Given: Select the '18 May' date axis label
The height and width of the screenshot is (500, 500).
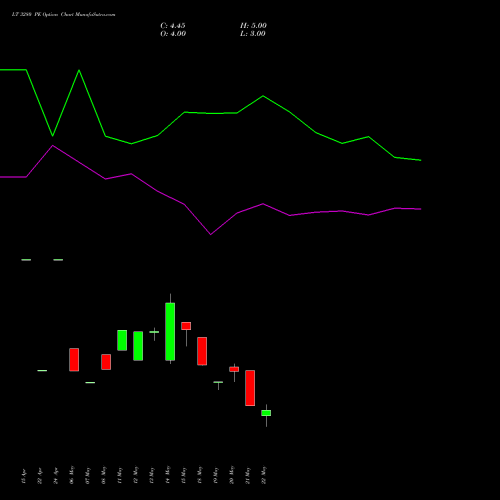Looking at the screenshot, I should [200, 475].
